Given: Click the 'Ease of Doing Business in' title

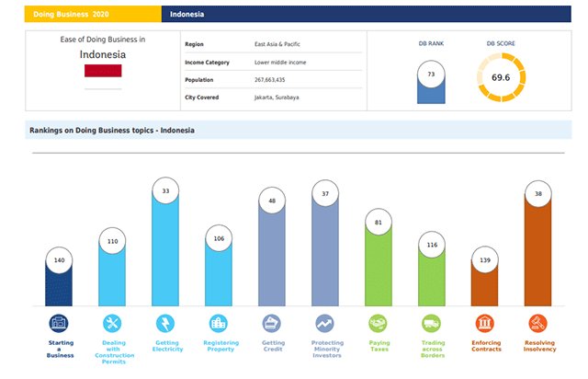Looking at the screenshot, I should [x=103, y=40].
